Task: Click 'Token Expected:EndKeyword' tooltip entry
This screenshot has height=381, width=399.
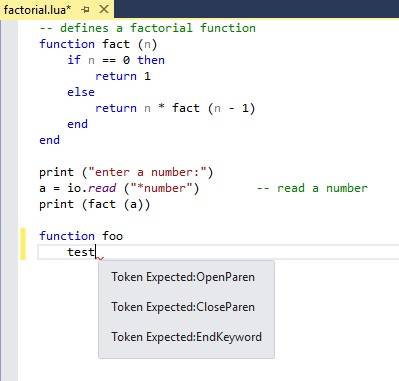Action: (x=186, y=337)
